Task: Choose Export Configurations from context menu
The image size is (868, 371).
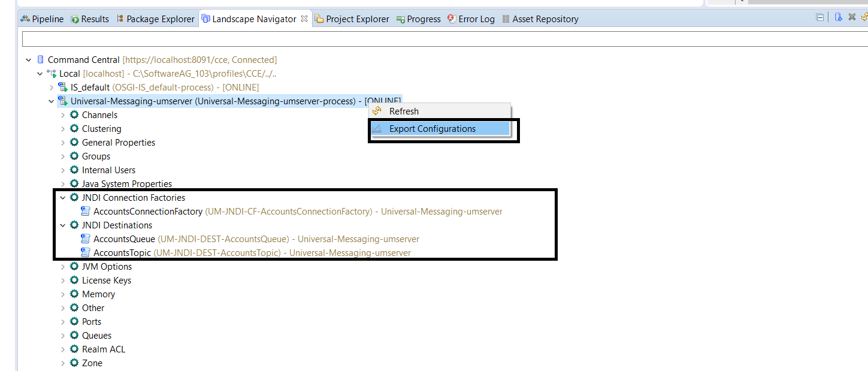Action: [x=439, y=129]
